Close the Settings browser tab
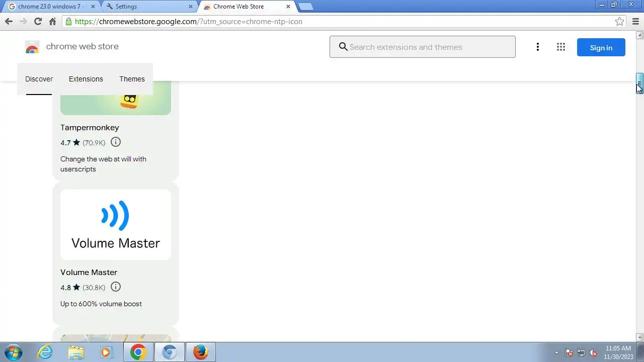The width and height of the screenshot is (644, 362). click(x=191, y=7)
